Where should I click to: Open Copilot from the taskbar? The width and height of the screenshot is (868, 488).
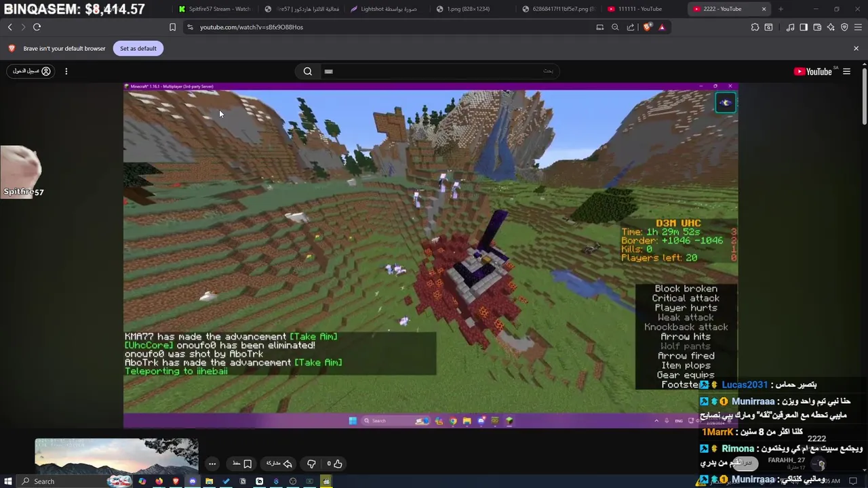tap(142, 481)
